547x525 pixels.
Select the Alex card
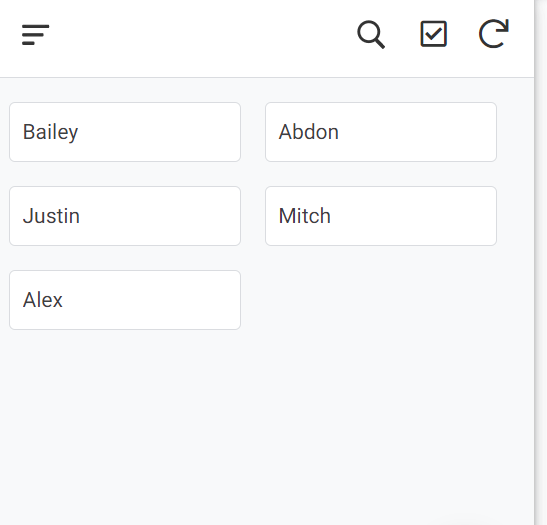coord(125,300)
